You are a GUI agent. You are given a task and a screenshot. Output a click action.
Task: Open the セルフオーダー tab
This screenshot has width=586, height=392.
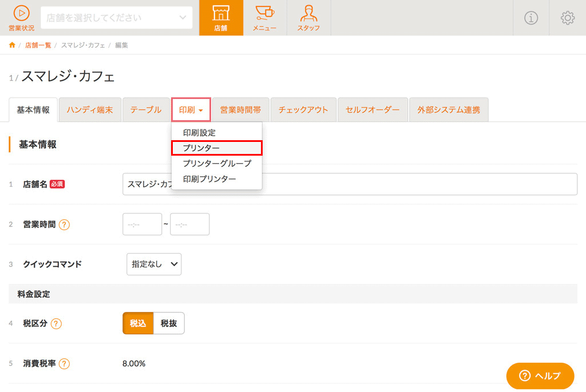373,110
